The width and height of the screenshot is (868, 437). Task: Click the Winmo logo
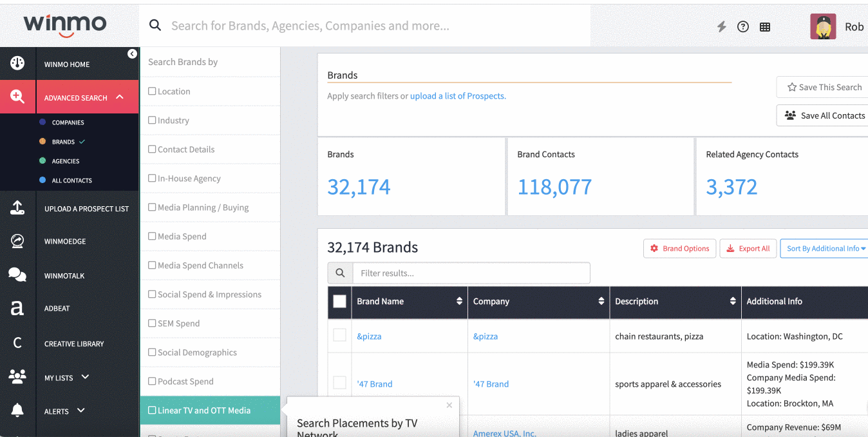(x=65, y=26)
